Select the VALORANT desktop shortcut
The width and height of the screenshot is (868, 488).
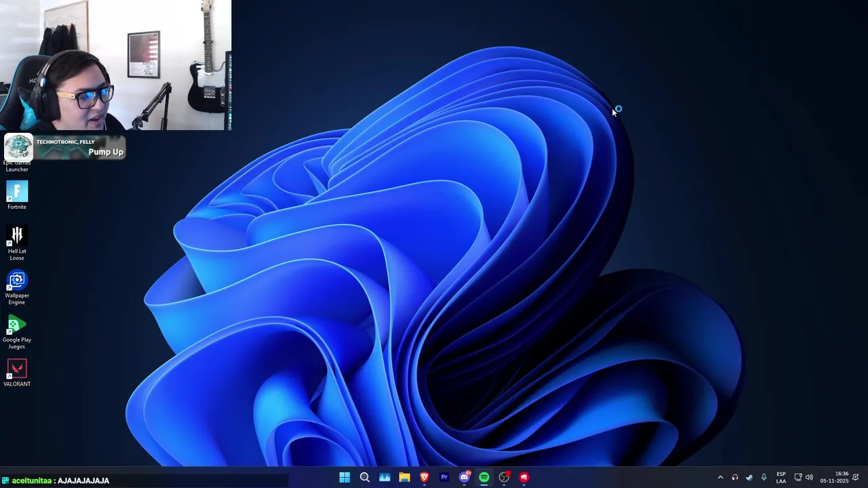(x=17, y=373)
